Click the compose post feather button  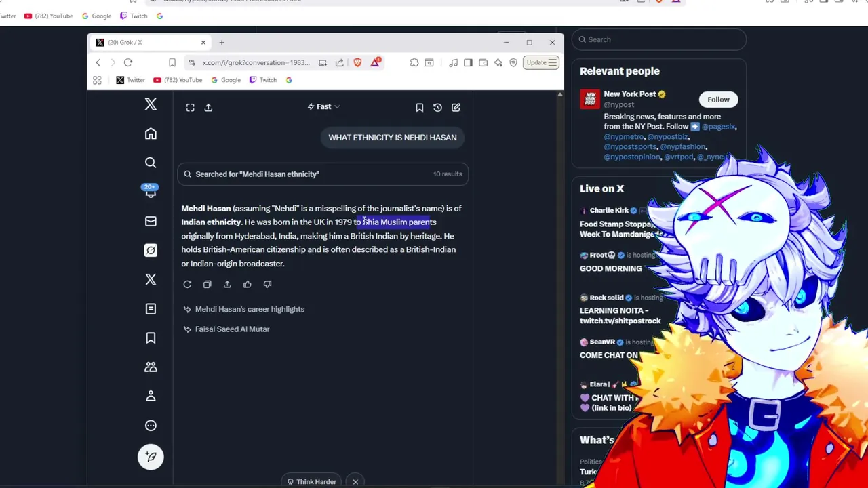[151, 456]
